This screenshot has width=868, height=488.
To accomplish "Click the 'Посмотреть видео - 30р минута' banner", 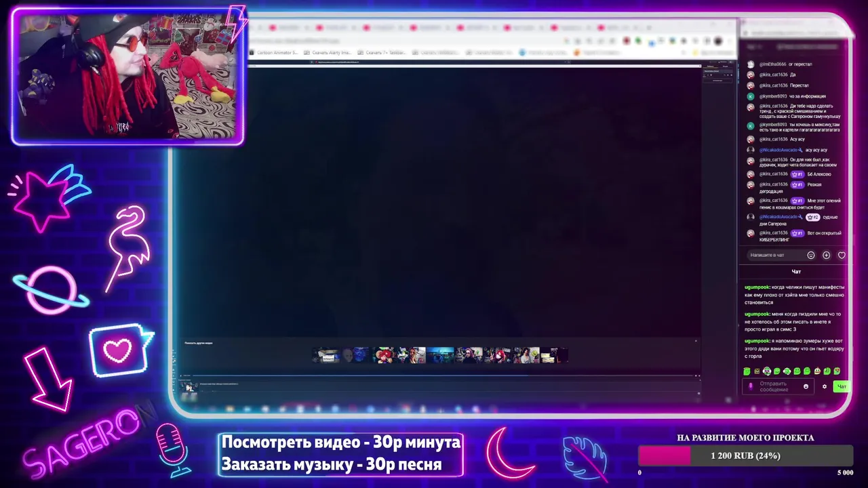I will 341,443.
